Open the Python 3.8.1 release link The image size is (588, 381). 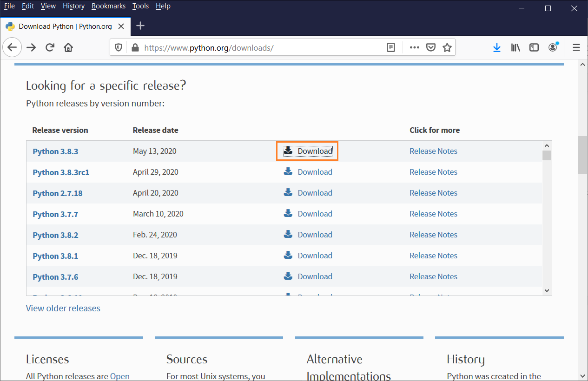click(55, 256)
